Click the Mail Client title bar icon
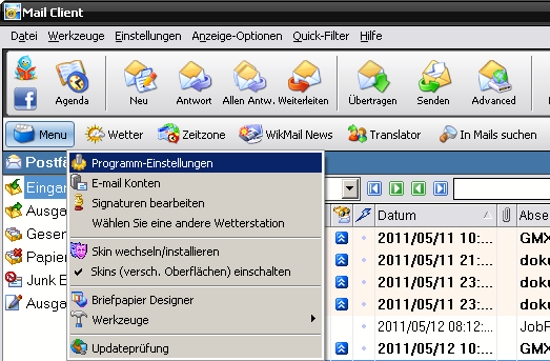This screenshot has height=361, width=550. [12, 12]
